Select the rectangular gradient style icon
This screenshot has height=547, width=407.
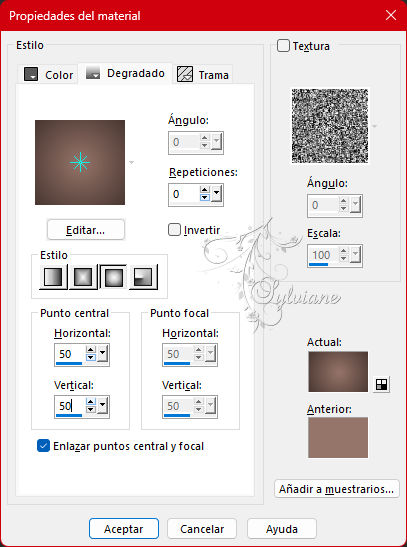[x=83, y=277]
